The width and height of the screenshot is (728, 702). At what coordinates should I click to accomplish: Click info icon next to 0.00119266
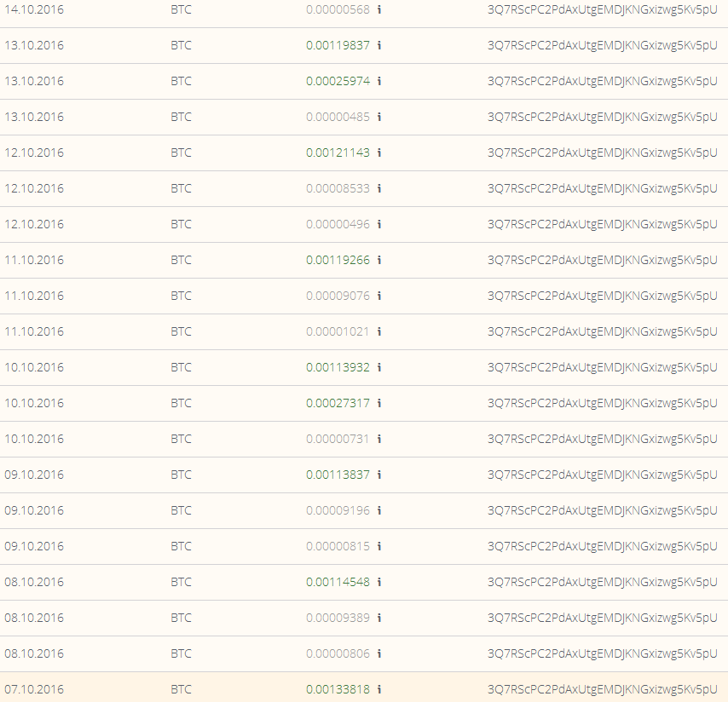point(379,260)
